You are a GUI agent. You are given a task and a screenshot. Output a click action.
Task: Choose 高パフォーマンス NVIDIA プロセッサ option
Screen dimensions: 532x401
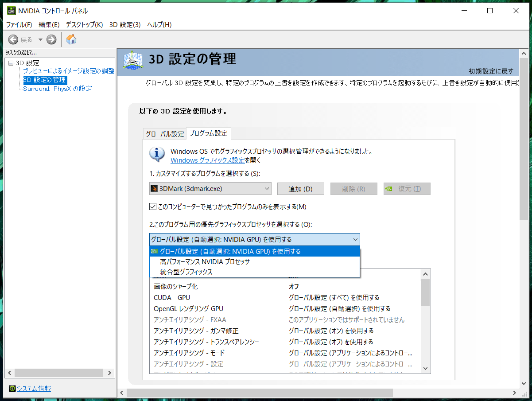[255, 261]
